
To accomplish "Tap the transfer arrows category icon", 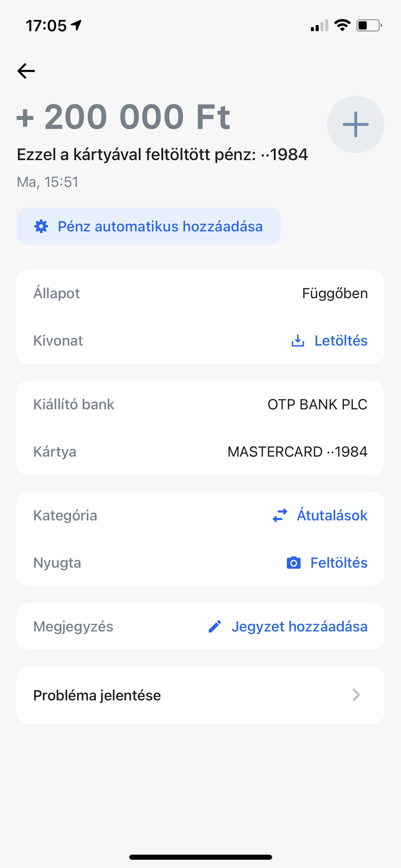I will [x=280, y=515].
